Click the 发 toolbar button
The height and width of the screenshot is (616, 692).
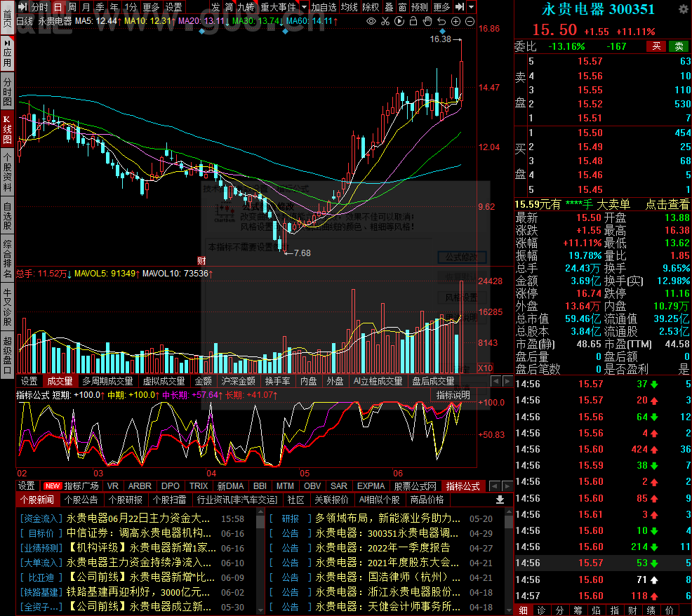(x=215, y=7)
